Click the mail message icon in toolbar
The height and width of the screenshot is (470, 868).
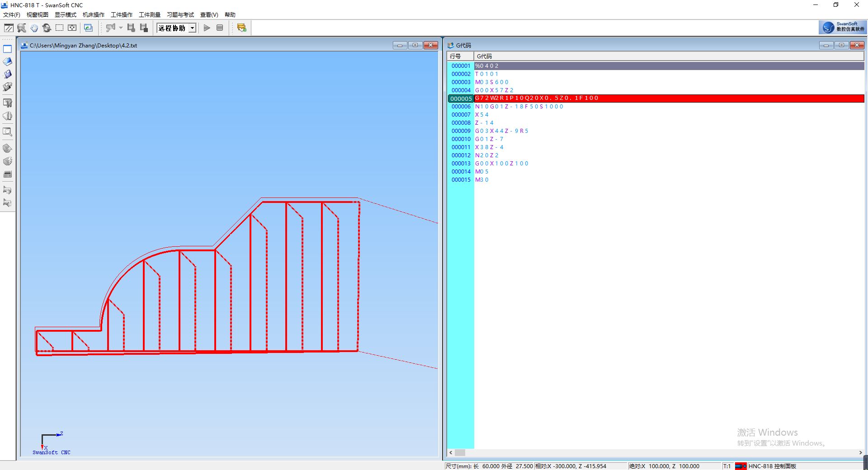pos(241,28)
